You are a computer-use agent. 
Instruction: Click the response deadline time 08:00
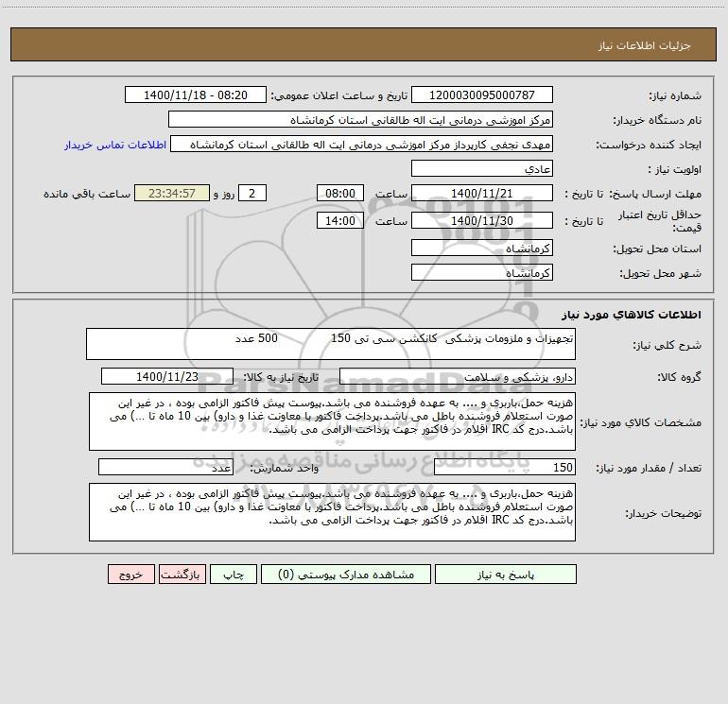coord(339,193)
